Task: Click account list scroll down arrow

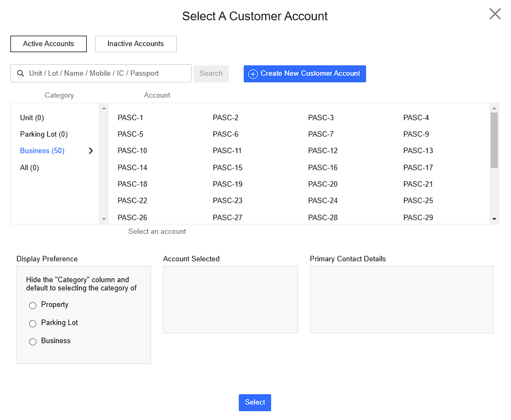Action: point(494,219)
